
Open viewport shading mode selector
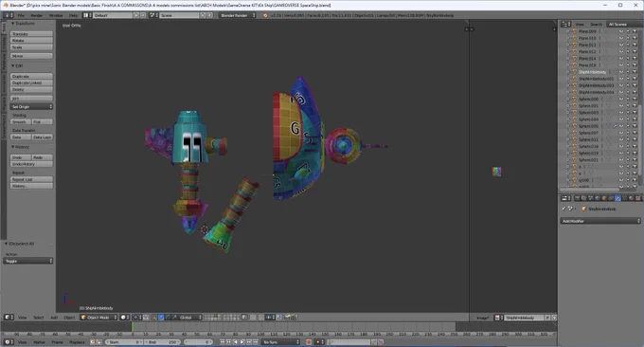125,318
